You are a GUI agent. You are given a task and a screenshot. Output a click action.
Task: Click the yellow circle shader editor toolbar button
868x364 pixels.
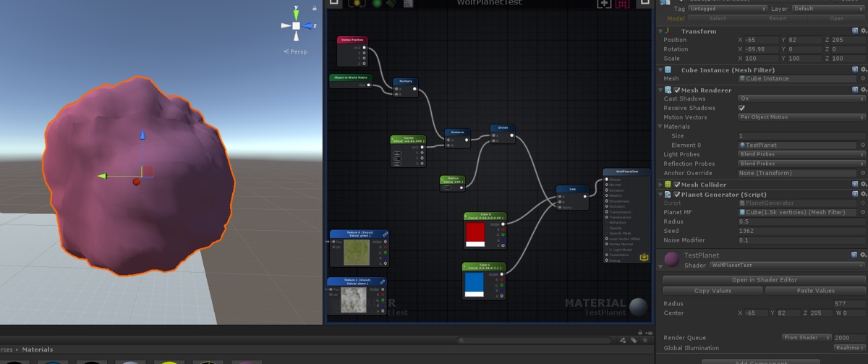pos(357,3)
